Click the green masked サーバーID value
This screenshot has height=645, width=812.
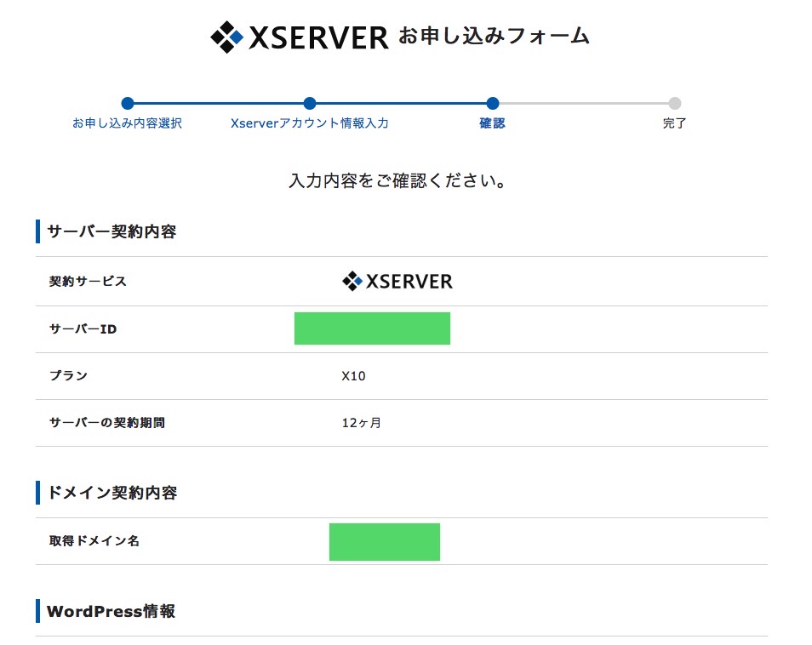pos(372,328)
